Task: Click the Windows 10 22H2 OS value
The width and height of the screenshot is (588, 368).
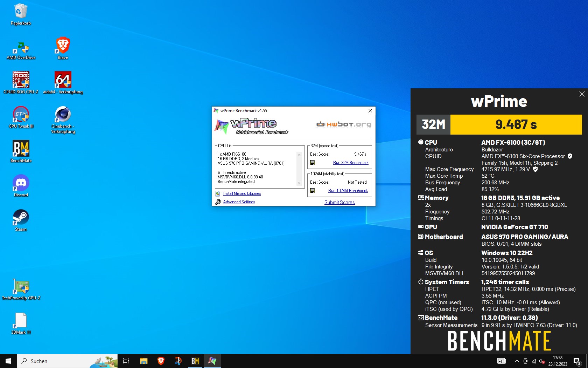Action: point(507,253)
